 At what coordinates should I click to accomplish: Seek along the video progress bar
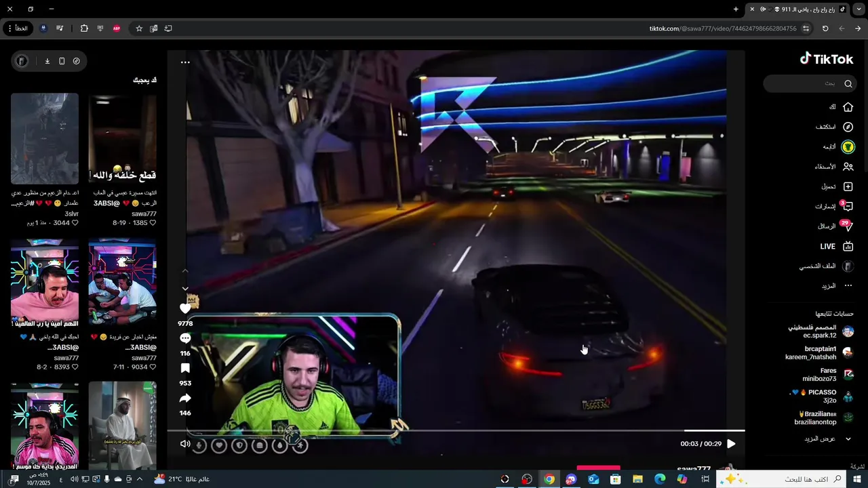click(x=456, y=430)
